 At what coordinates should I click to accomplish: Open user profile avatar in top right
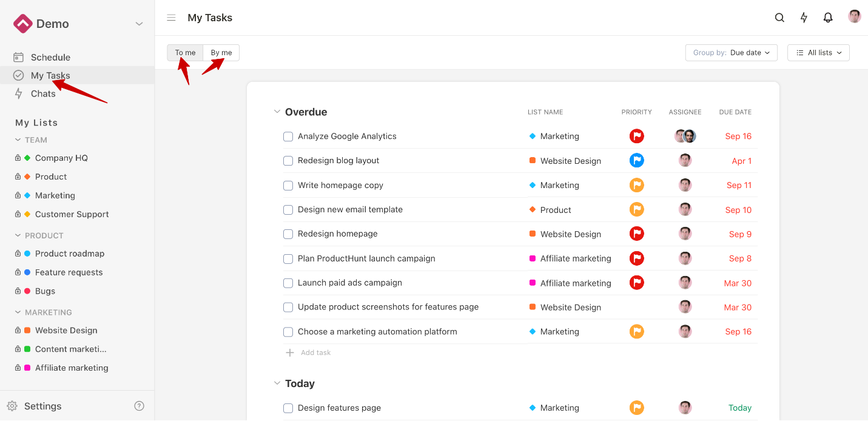854,17
